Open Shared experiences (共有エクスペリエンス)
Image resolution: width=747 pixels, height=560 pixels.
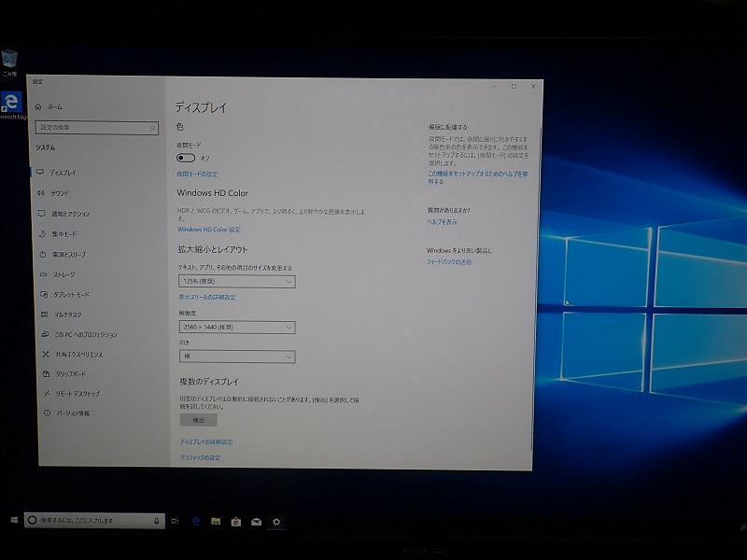(x=73, y=355)
